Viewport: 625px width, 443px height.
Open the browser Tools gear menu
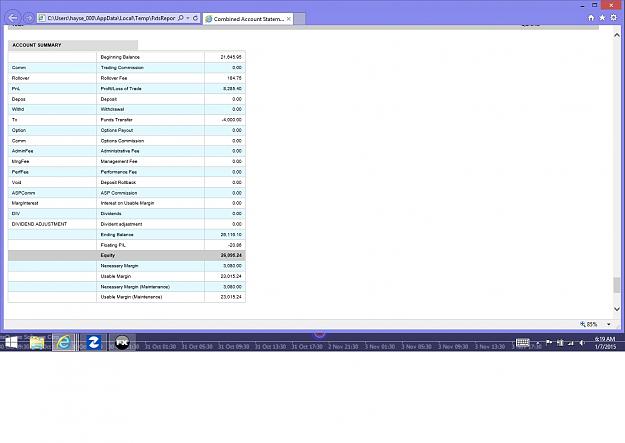614,18
